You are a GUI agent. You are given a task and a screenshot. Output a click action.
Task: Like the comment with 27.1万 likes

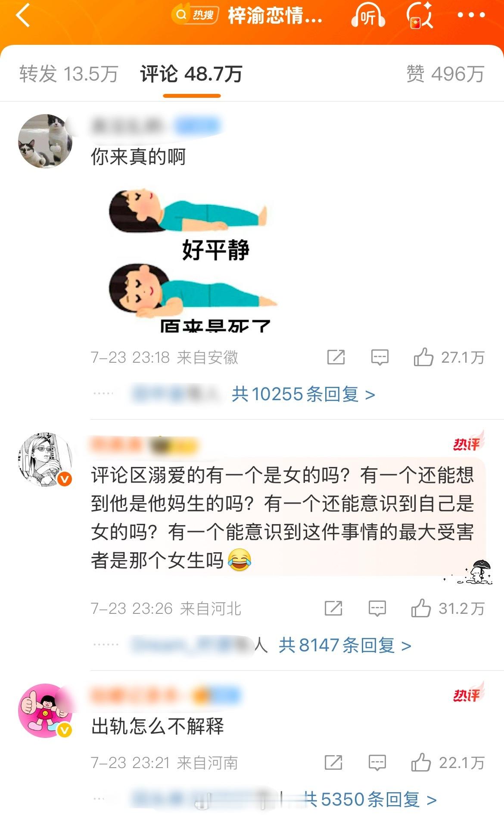(x=449, y=357)
